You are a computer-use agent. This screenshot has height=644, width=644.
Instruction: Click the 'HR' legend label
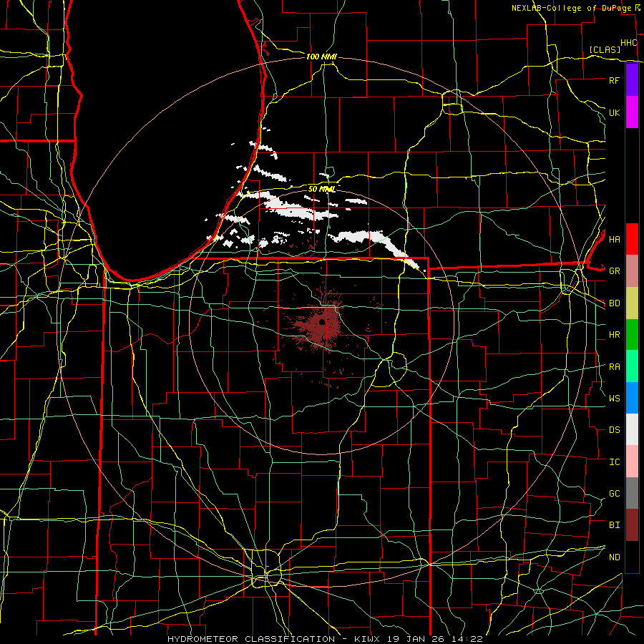tap(614, 335)
